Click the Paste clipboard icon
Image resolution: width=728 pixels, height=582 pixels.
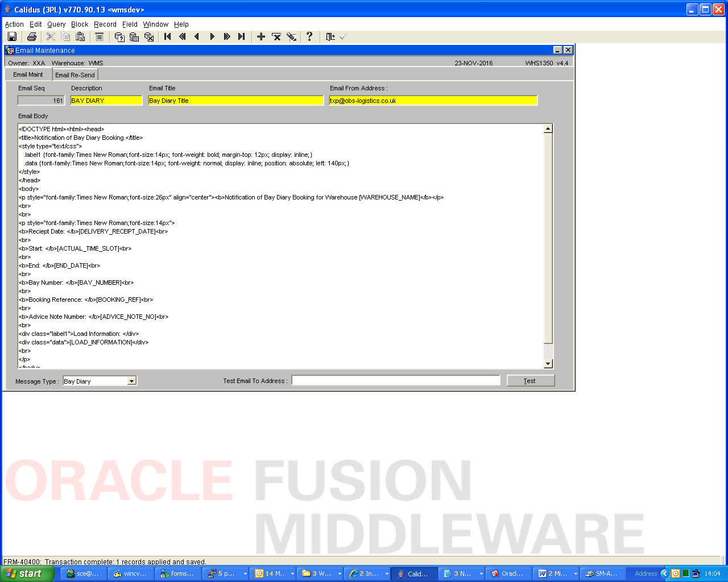[80, 36]
